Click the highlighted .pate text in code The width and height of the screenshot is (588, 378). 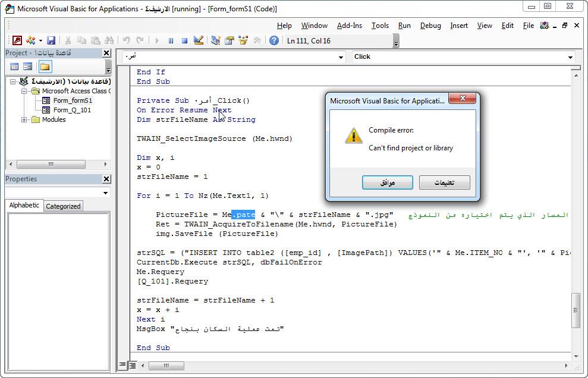[x=243, y=215]
